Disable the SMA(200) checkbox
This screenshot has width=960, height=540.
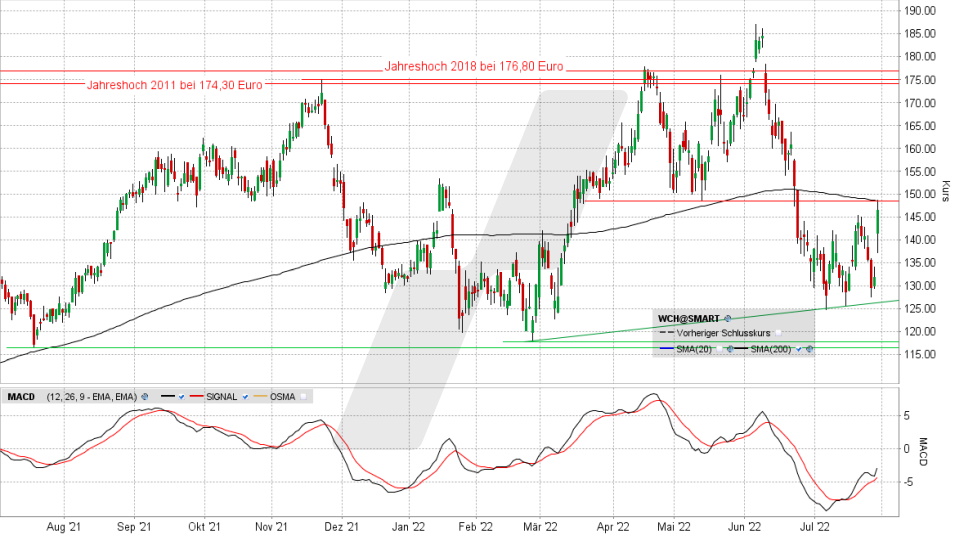[798, 349]
